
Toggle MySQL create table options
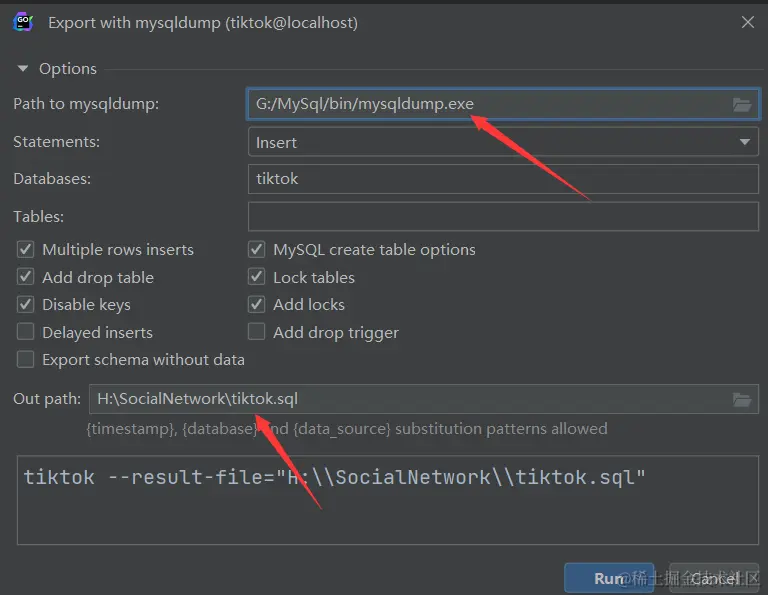tap(257, 250)
